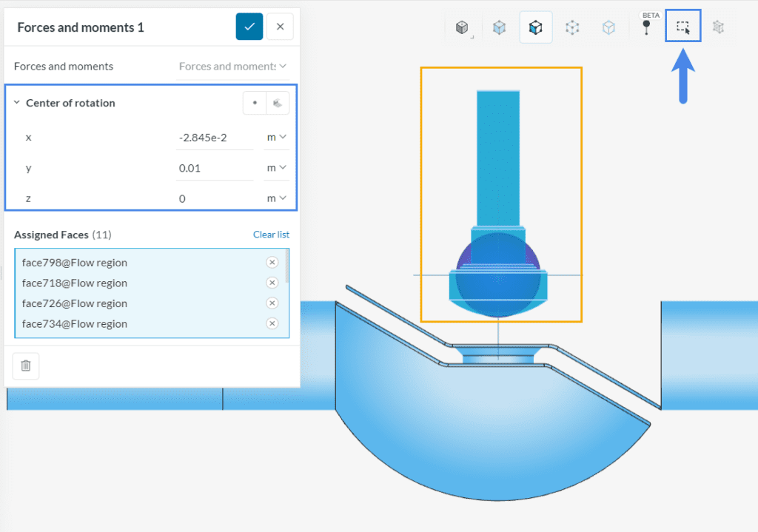Close the Forces and moments 1 panel
758x532 pixels.
point(280,26)
